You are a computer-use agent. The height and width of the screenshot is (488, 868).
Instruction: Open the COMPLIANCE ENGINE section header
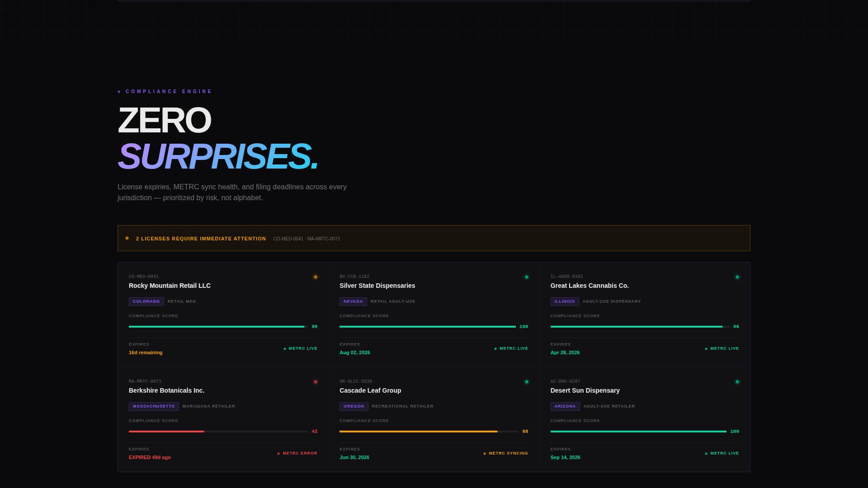[168, 91]
